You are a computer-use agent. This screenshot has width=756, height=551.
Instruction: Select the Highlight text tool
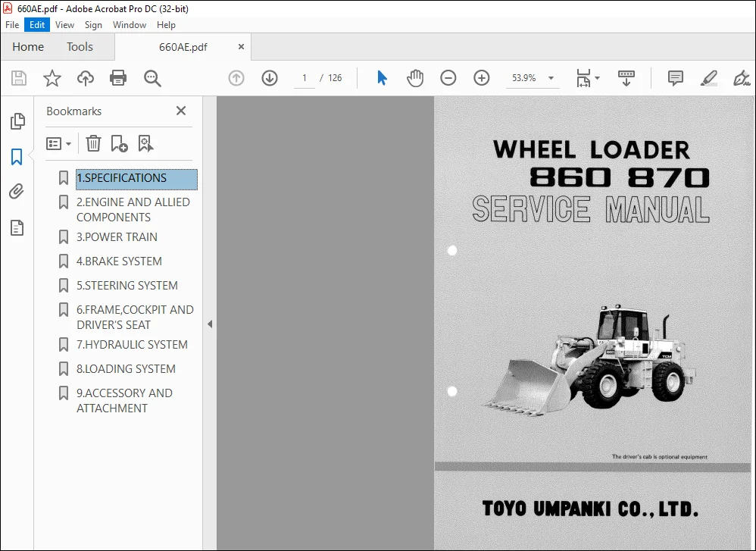pos(709,78)
